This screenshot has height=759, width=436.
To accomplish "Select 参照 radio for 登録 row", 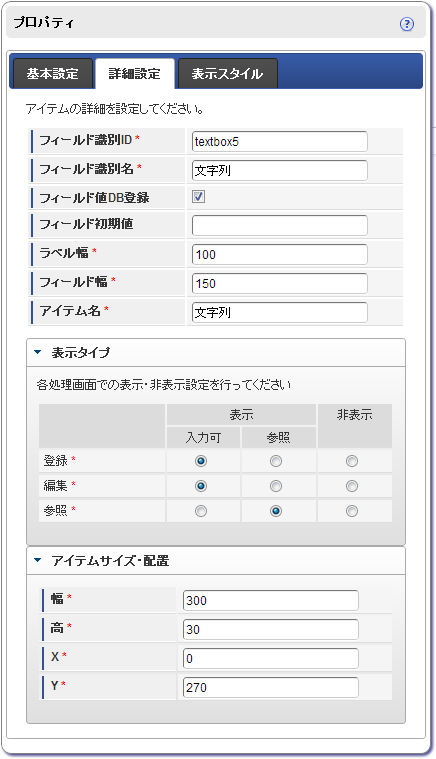I will coord(276,461).
